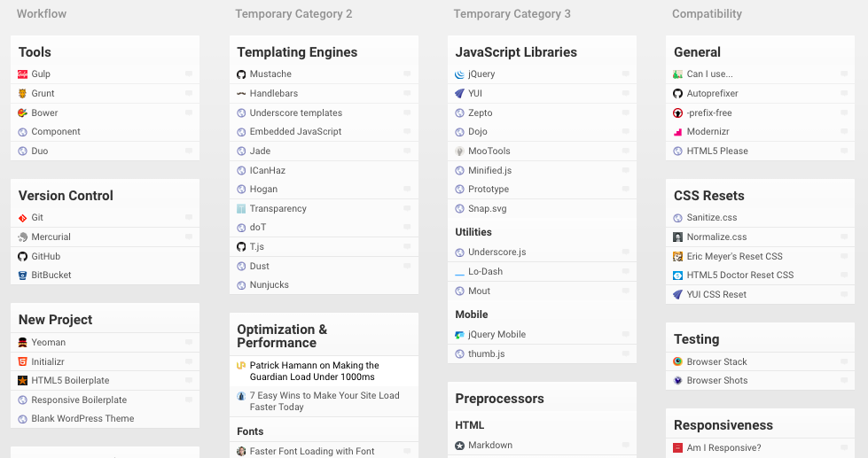Open the Patrick Hamann Guardian article link

coord(315,371)
